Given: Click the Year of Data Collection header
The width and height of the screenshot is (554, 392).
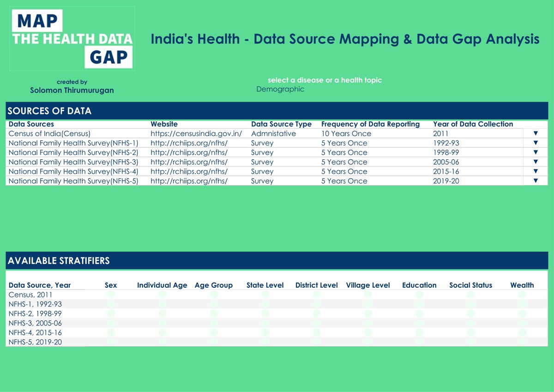Looking at the screenshot, I should click(473, 124).
